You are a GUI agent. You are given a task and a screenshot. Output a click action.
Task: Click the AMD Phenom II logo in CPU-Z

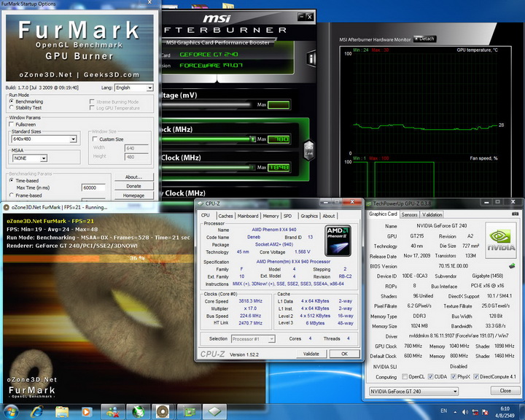point(338,241)
